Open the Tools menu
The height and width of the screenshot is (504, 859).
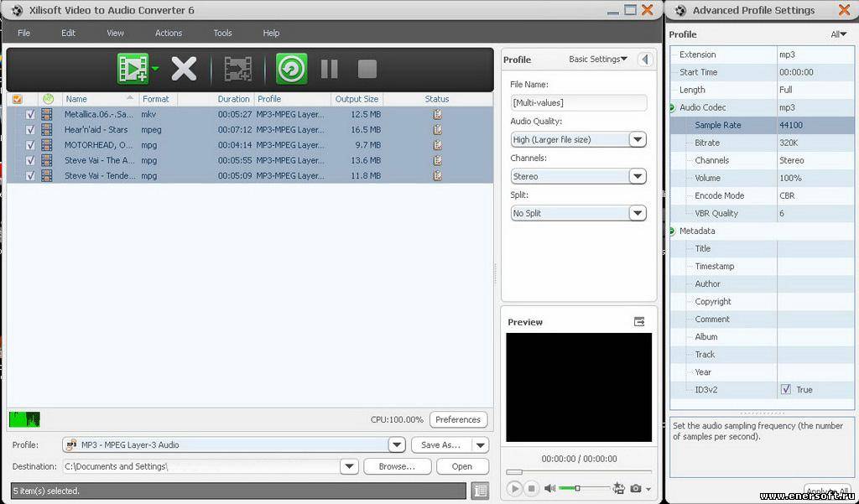(222, 33)
